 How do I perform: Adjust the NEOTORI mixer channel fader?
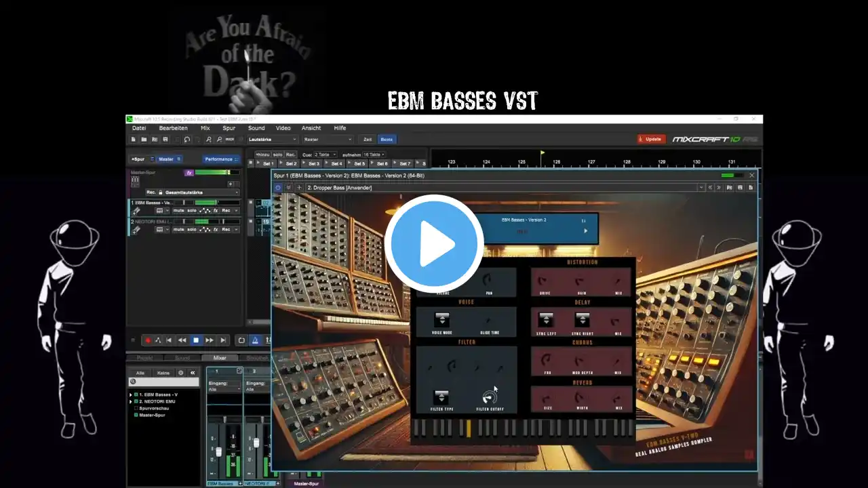click(256, 443)
